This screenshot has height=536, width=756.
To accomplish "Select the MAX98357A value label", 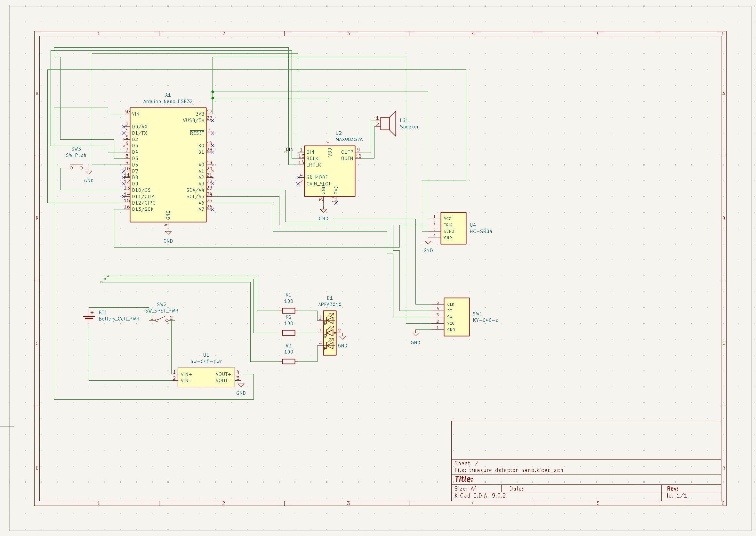I will click(349, 140).
